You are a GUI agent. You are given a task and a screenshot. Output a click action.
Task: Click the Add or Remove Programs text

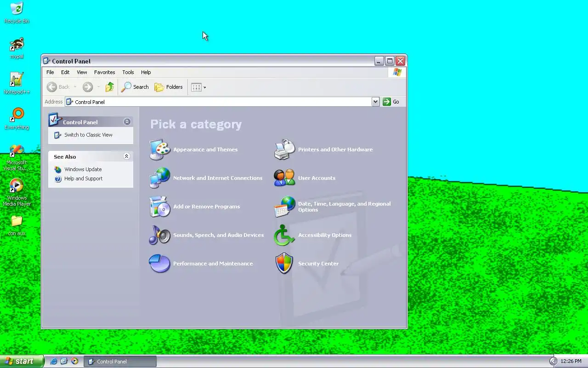tap(207, 207)
